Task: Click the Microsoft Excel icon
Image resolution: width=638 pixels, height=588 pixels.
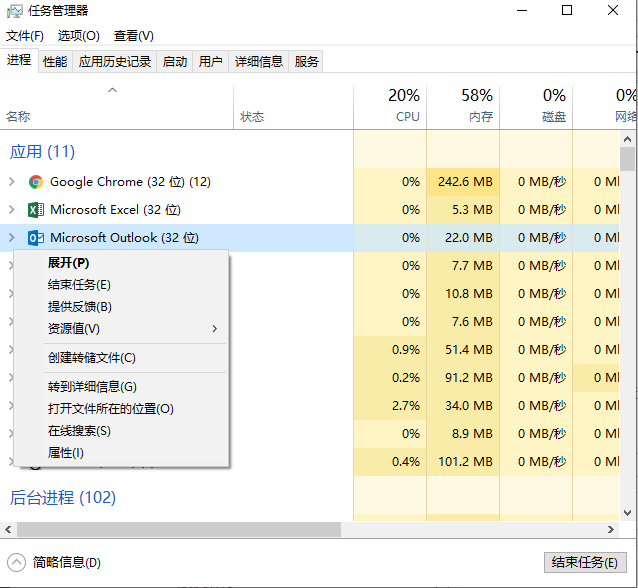Action: pyautogui.click(x=36, y=210)
